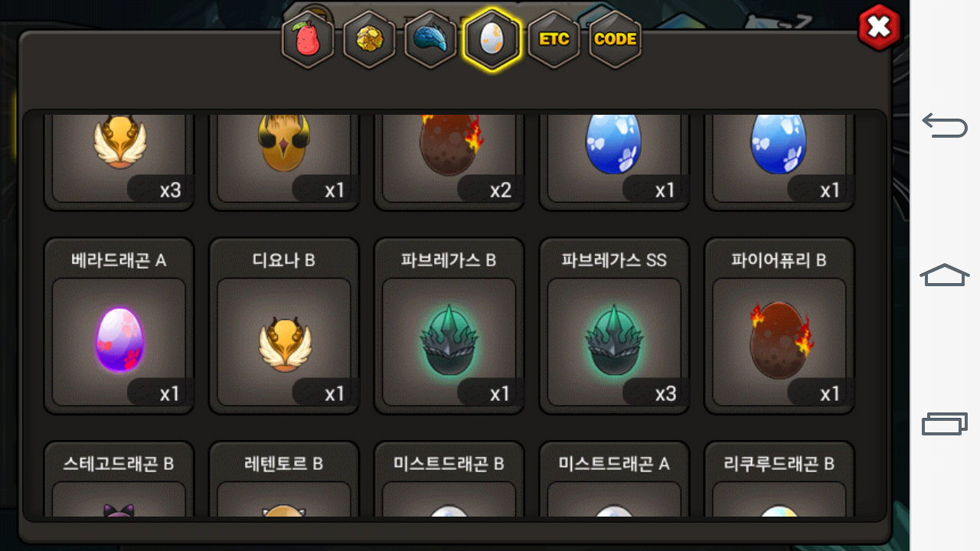Open the CODE tab

[x=615, y=41]
